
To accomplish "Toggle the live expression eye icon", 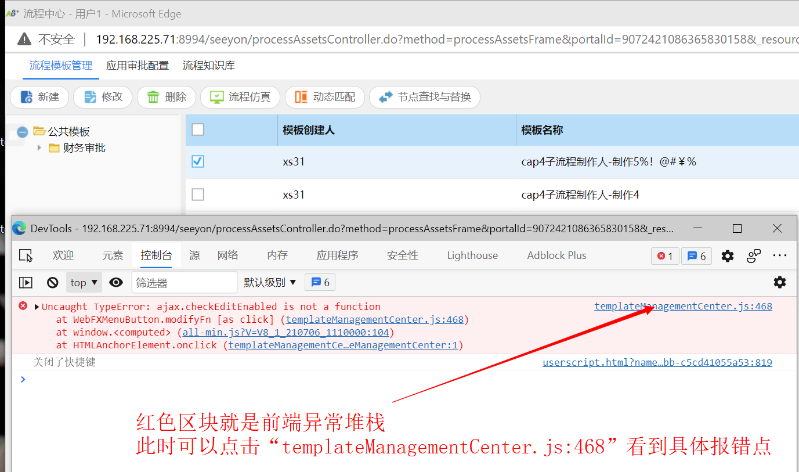I will pyautogui.click(x=116, y=282).
